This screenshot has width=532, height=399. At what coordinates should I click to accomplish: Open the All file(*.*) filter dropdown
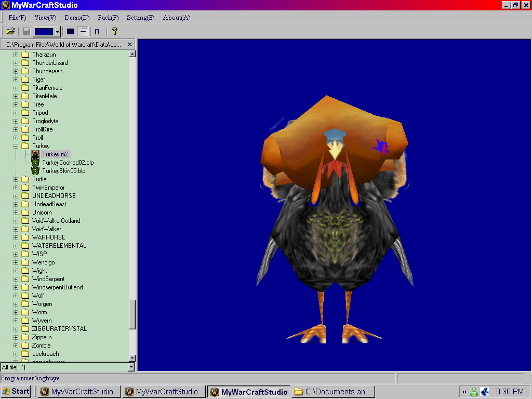click(x=131, y=367)
